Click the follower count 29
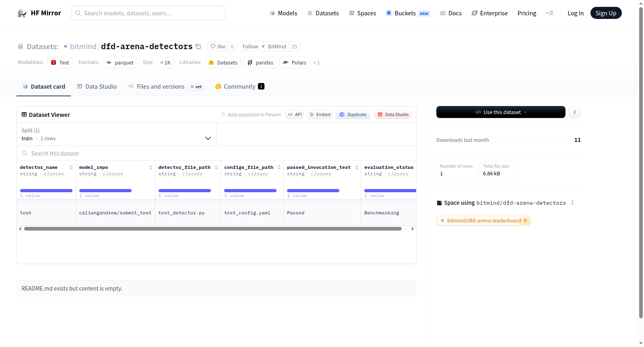This screenshot has height=347, width=644. coord(294,46)
